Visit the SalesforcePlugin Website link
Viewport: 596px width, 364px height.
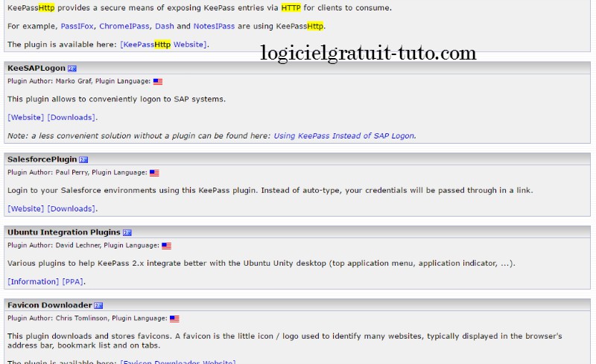(26, 208)
